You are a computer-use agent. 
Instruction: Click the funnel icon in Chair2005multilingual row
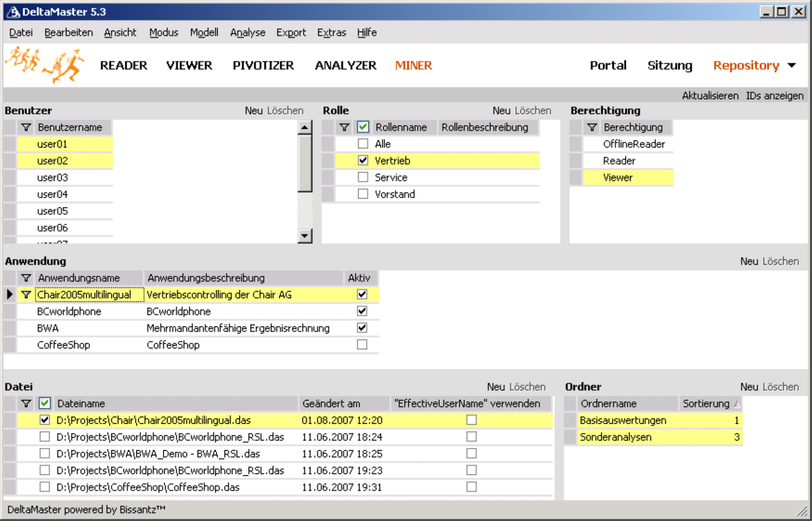(x=26, y=295)
